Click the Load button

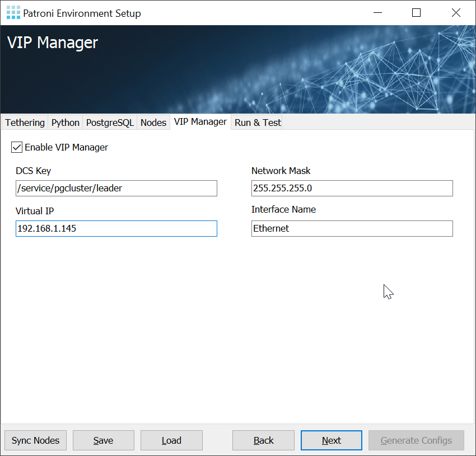click(171, 440)
